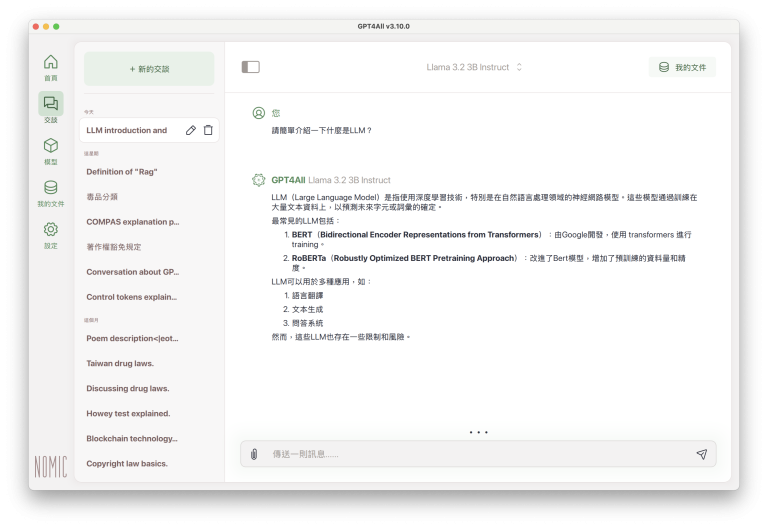Image resolution: width=768 pixels, height=528 pixels.
Task: Delete chat using the trash icon
Action: coord(208,130)
